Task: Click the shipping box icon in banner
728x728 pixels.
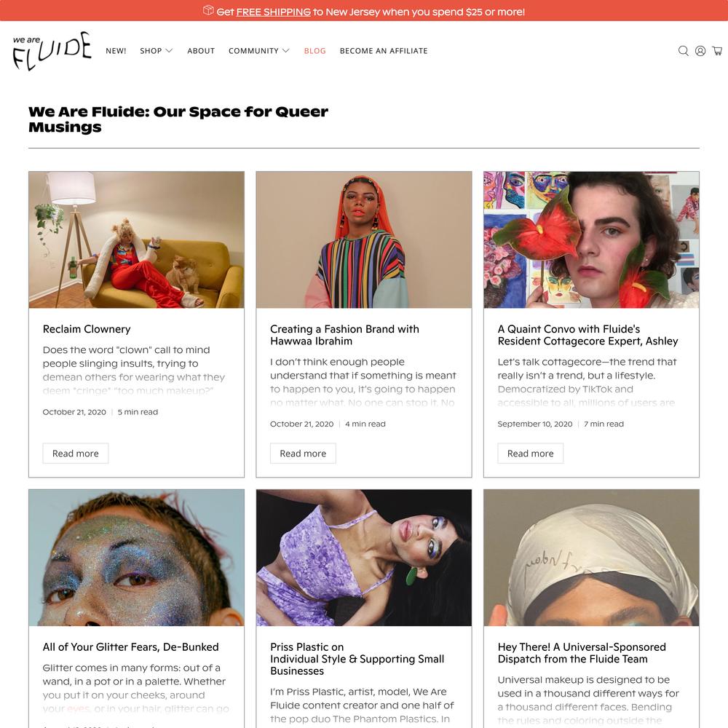Action: [208, 10]
